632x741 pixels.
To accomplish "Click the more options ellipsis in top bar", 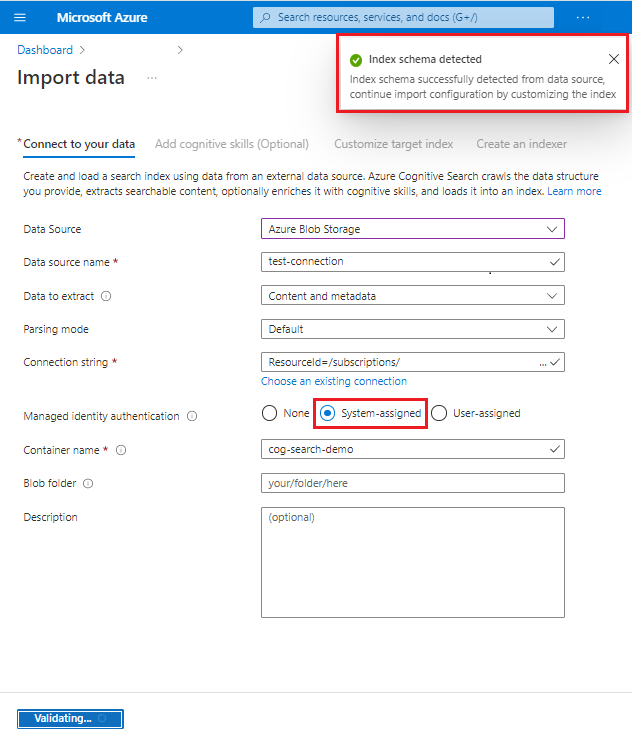I will pyautogui.click(x=584, y=18).
